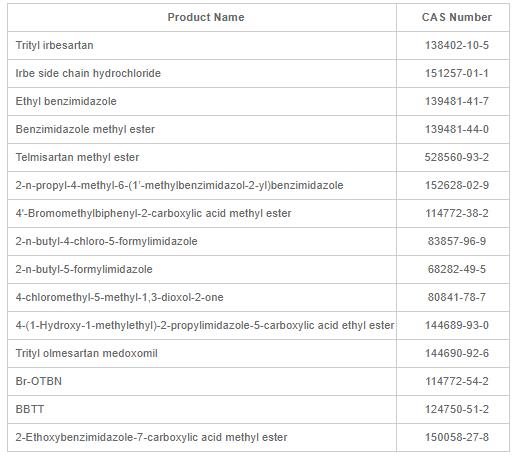Click the Br-OTBN product name
The width and height of the screenshot is (517, 457).
[x=39, y=381]
